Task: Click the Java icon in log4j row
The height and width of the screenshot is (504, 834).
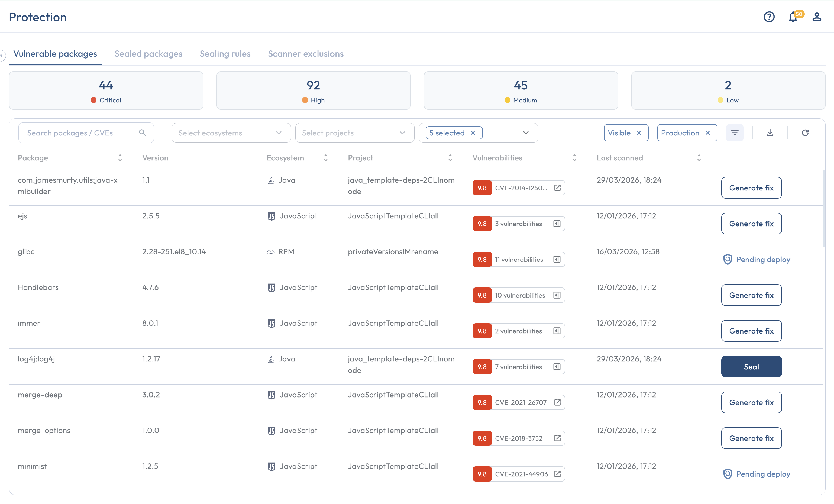Action: 271,359
